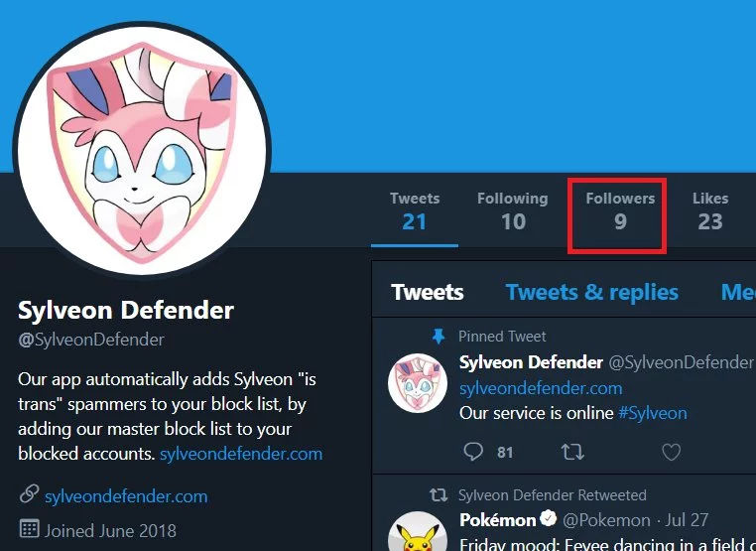The height and width of the screenshot is (551, 756).
Task: Click the Tweets 21 counter
Action: click(415, 211)
